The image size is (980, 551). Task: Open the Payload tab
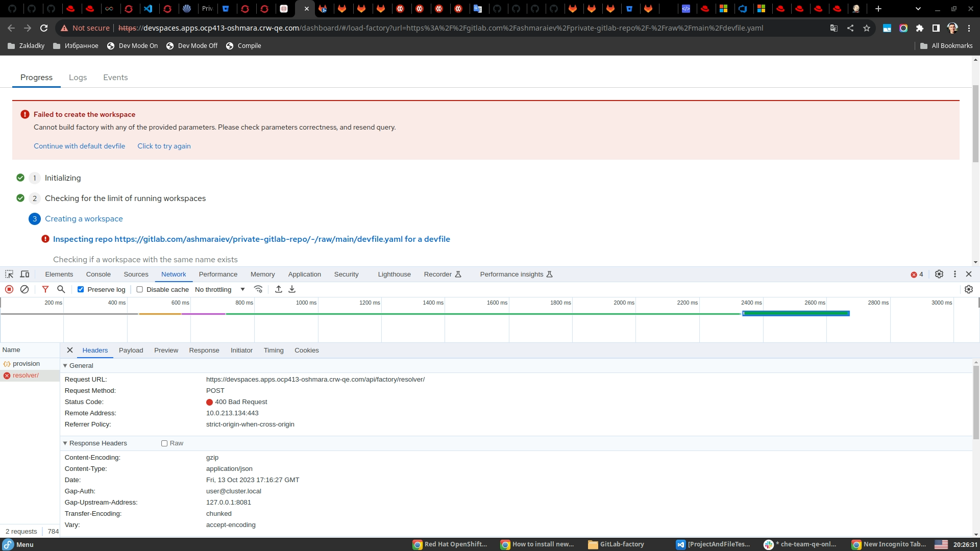coord(131,350)
